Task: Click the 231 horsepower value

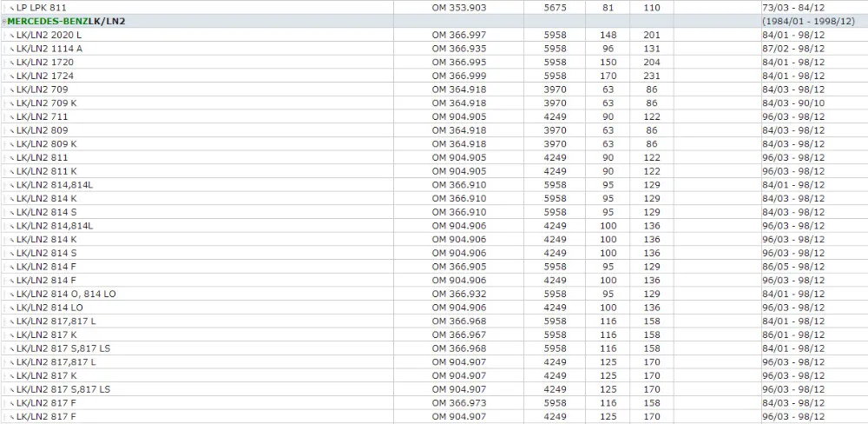Action: point(652,76)
